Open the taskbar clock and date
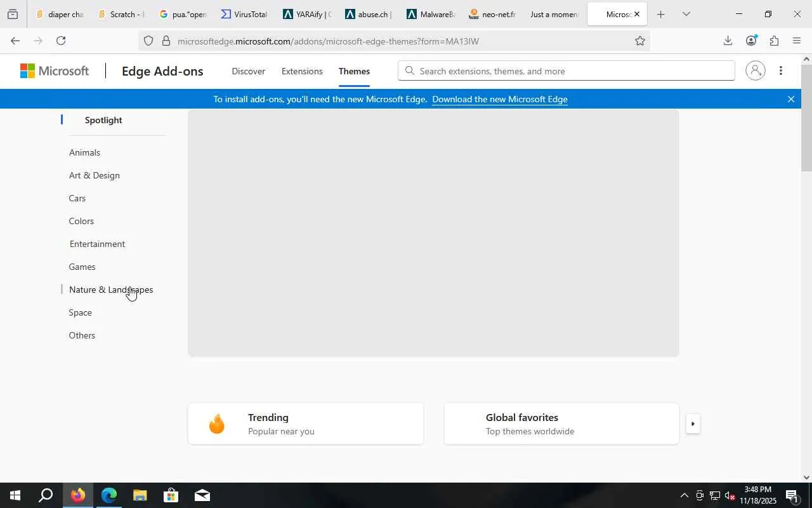This screenshot has height=508, width=812. click(x=758, y=495)
